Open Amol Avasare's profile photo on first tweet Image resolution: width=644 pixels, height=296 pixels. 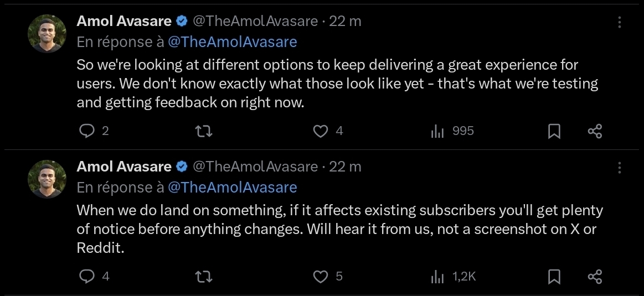coord(47,33)
